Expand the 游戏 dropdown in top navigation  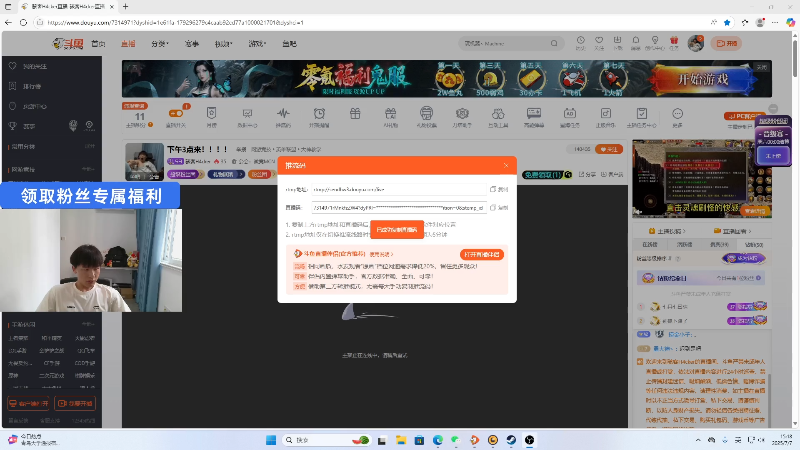(x=257, y=44)
